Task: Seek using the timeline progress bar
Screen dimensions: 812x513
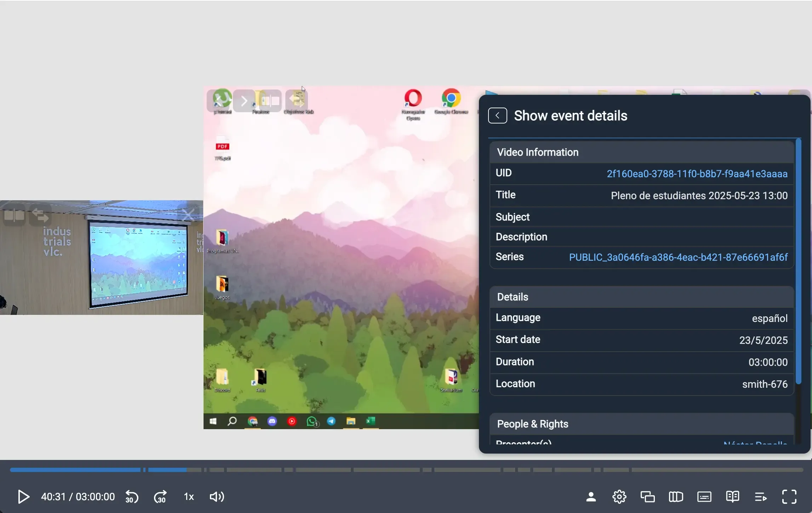Action: (x=406, y=470)
